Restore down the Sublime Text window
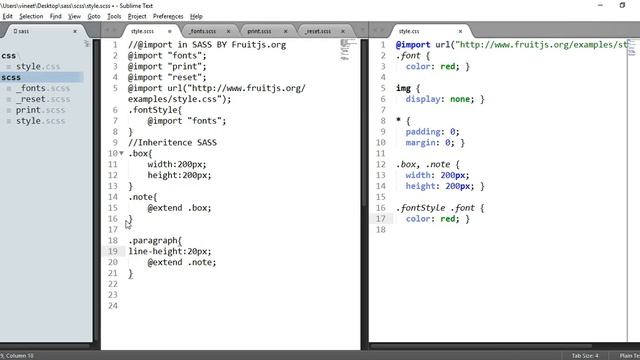Screen dimensions: 640x360 coord(622,5)
